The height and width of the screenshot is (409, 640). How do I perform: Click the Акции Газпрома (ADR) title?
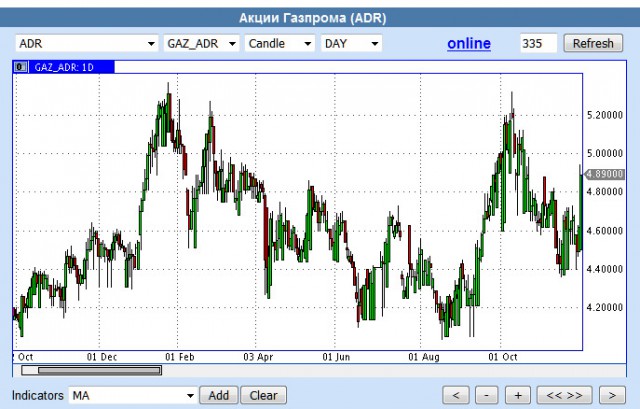click(x=313, y=18)
